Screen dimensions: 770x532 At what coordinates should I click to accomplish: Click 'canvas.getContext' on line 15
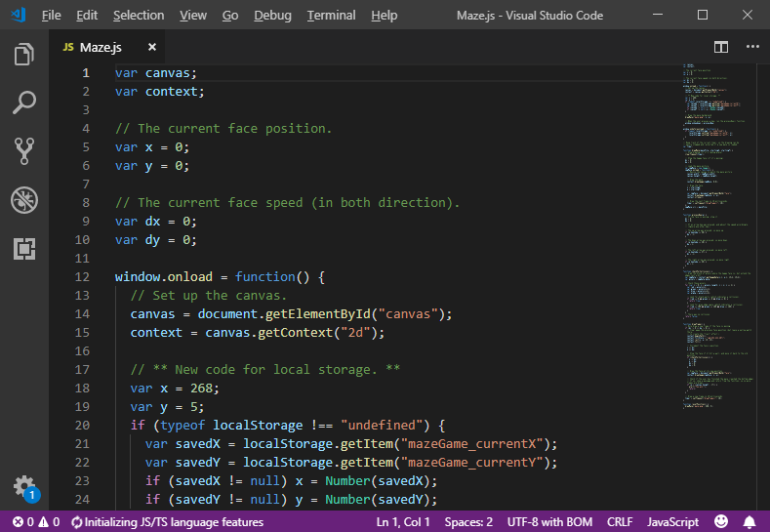(269, 333)
